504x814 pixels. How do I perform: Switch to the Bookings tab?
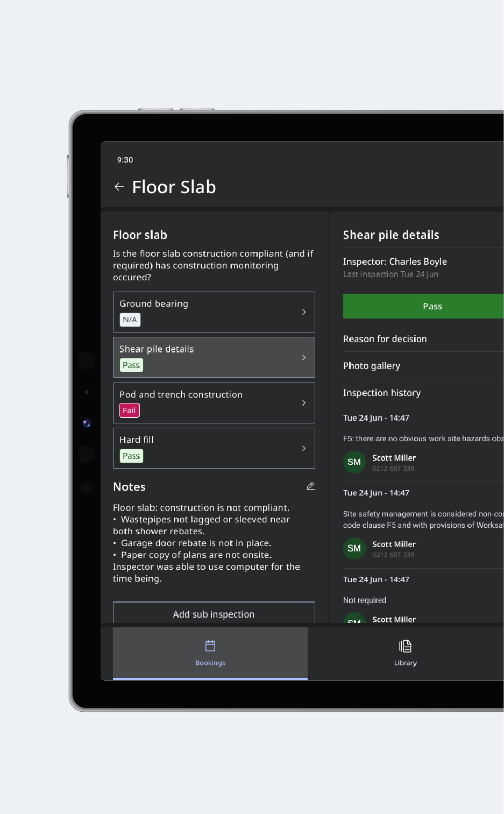210,653
